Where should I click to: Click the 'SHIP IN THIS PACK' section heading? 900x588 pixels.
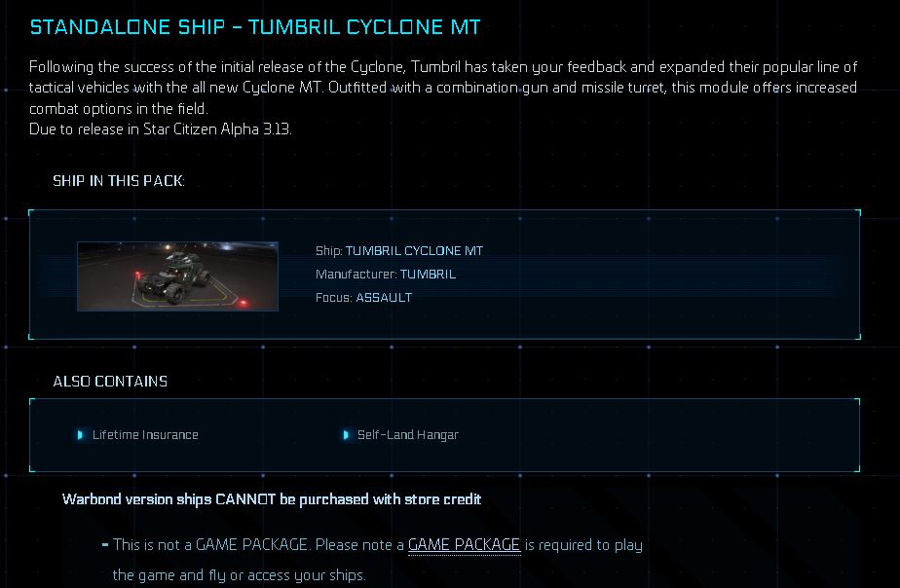click(119, 182)
